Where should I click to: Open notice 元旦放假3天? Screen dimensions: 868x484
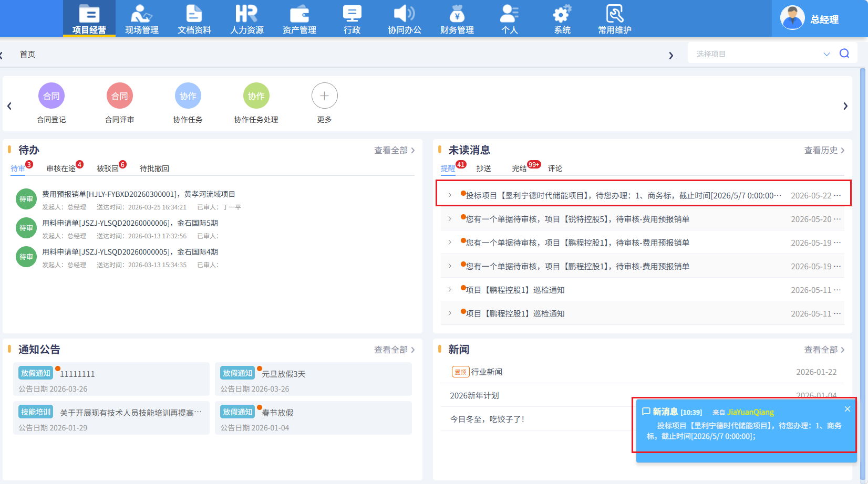click(284, 374)
